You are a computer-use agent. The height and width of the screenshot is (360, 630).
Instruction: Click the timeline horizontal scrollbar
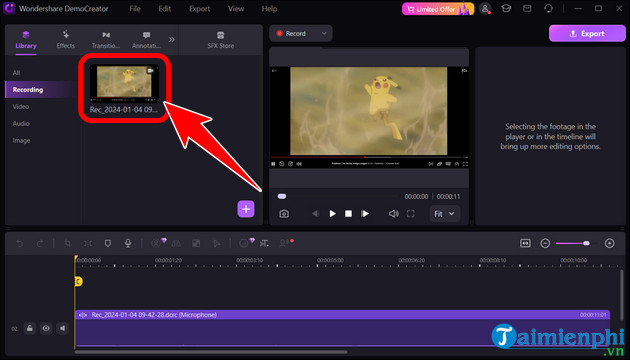tap(211, 352)
